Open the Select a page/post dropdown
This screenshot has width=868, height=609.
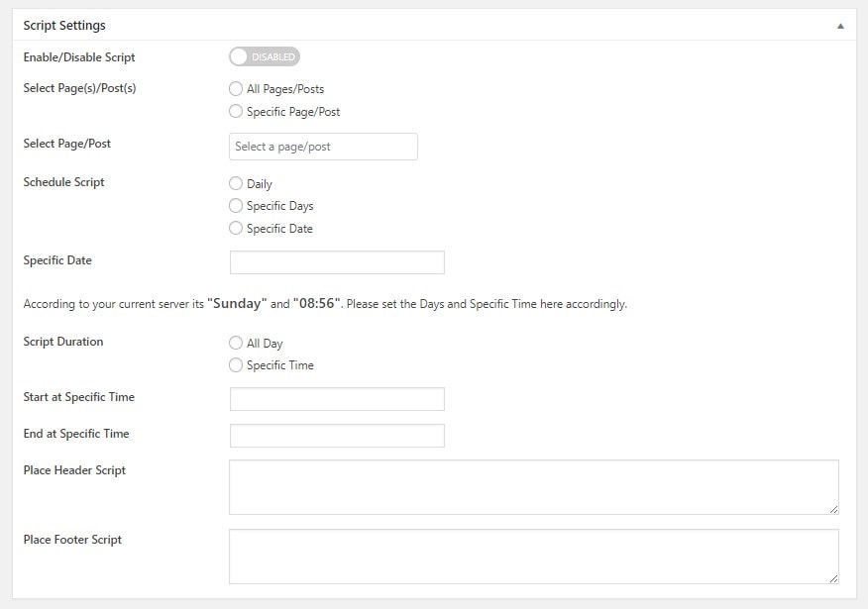point(323,147)
